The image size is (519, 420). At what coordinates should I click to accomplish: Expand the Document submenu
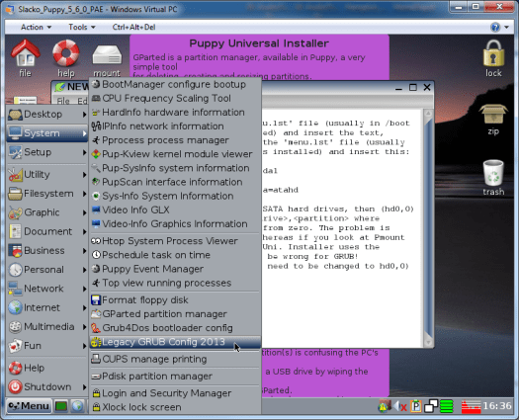pyautogui.click(x=47, y=231)
